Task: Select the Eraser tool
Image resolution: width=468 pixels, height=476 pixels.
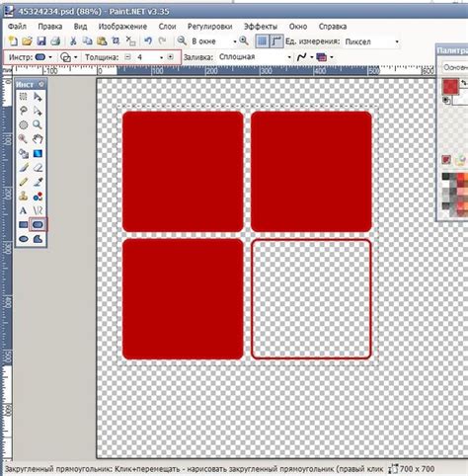Action: coord(38,168)
